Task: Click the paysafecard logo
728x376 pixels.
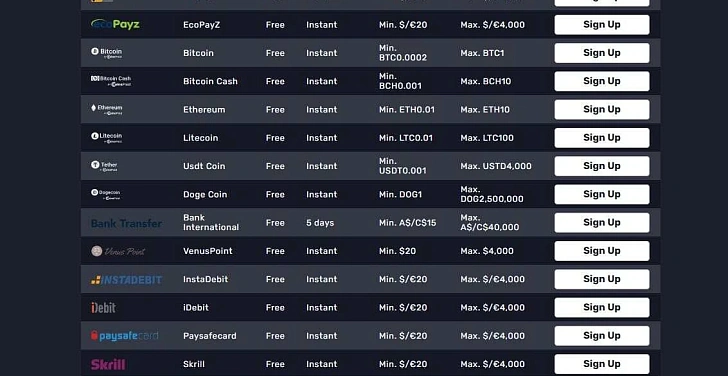Action: click(124, 336)
